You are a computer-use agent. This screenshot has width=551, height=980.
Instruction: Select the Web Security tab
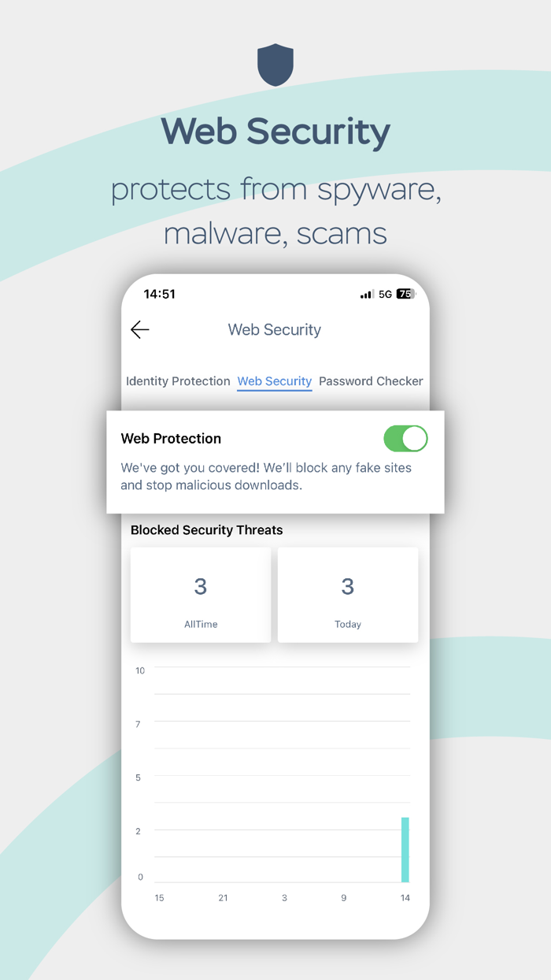[275, 381]
